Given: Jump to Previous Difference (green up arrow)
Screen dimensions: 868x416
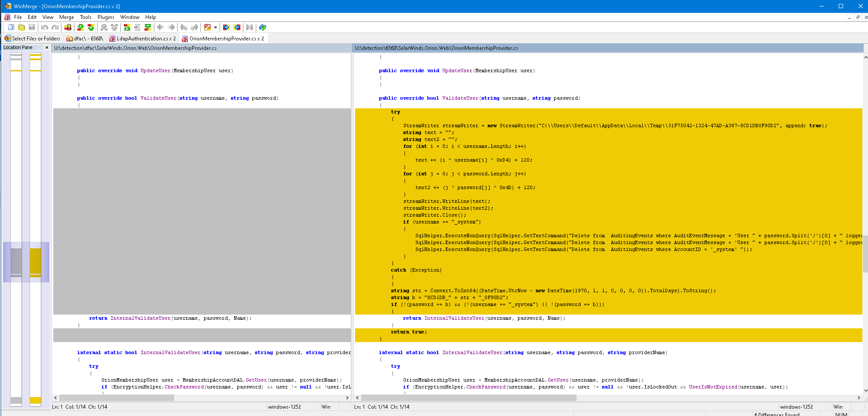Looking at the screenshot, I should coord(91,28).
